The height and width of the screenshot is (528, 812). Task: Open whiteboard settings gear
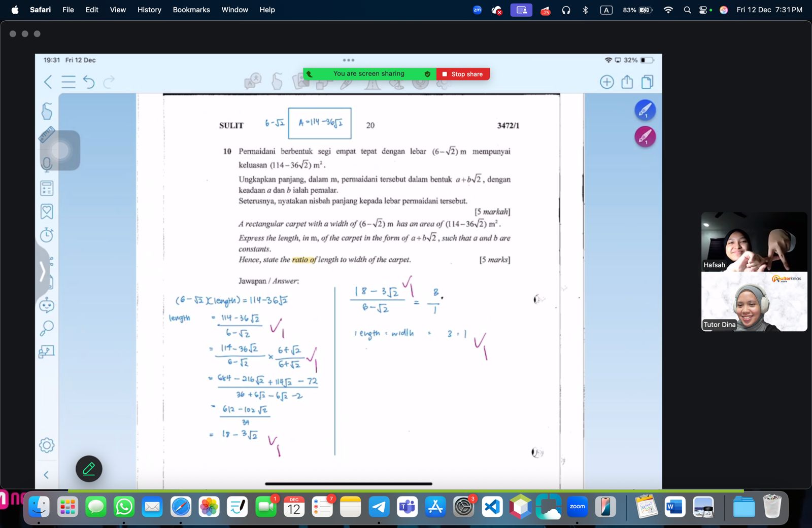coord(47,445)
